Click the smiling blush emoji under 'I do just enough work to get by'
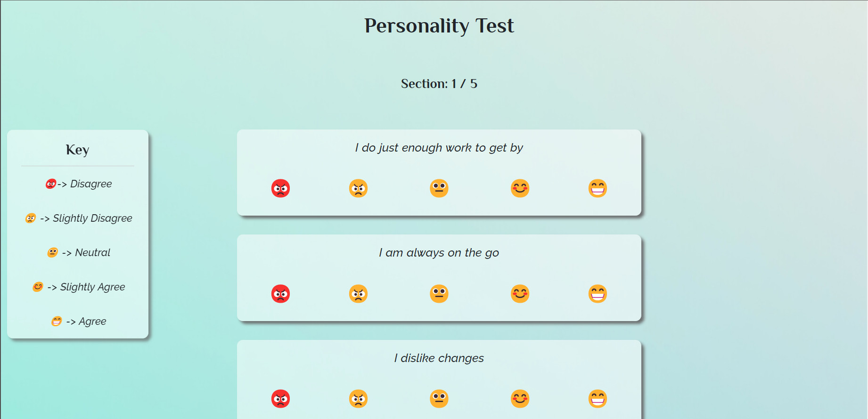This screenshot has height=419, width=868. pyautogui.click(x=519, y=188)
